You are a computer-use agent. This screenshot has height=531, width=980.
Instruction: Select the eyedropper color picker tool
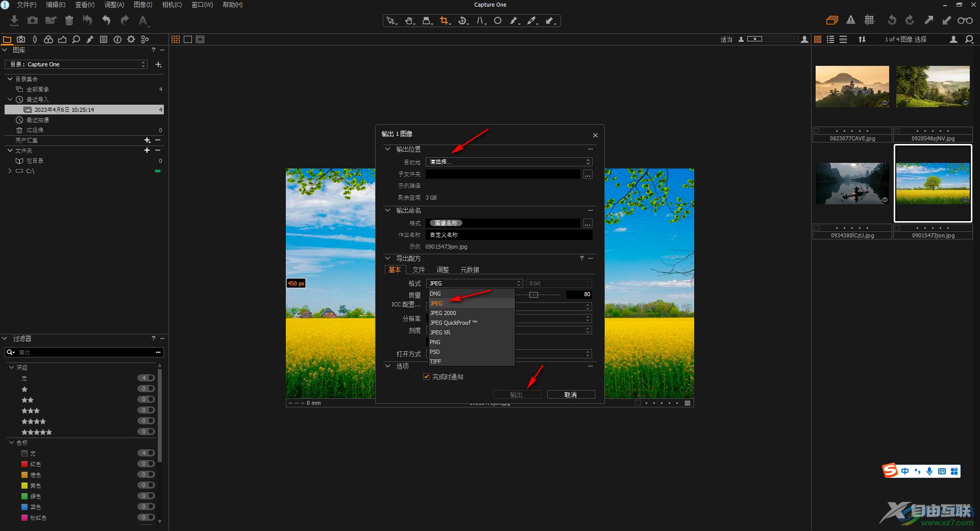click(532, 21)
